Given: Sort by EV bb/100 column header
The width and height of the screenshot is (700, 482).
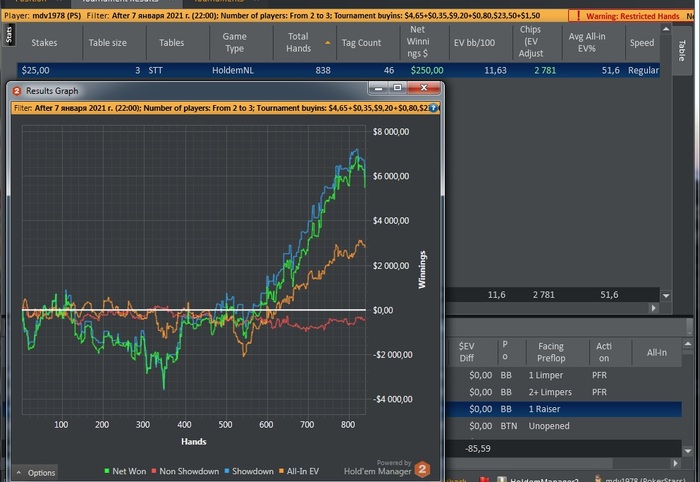Looking at the screenshot, I should point(474,43).
